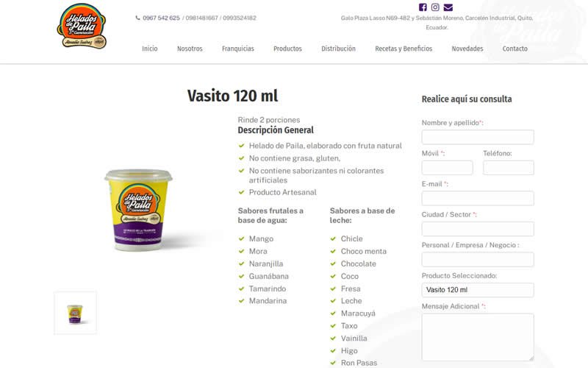Click the Helados de Paila header logo
The image size is (588, 368).
(82, 26)
